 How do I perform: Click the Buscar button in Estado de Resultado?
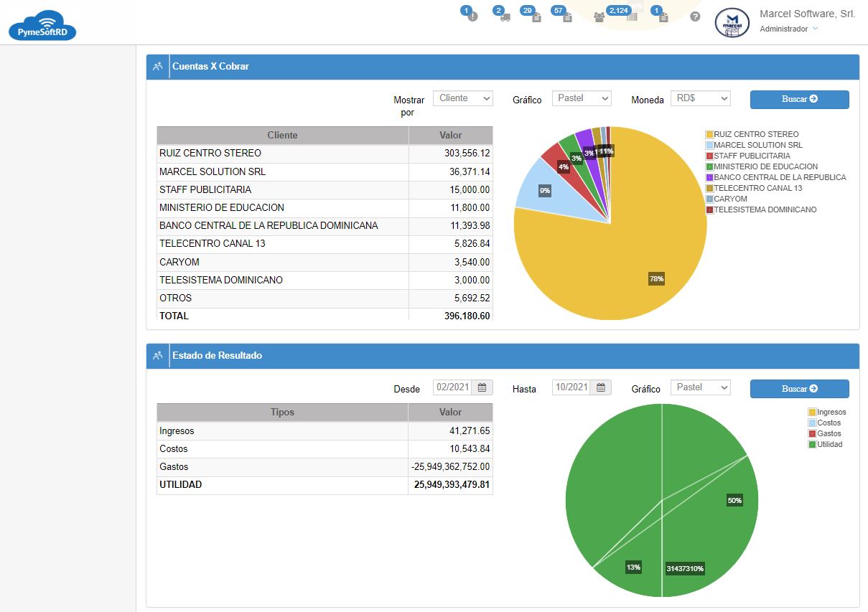click(x=799, y=389)
